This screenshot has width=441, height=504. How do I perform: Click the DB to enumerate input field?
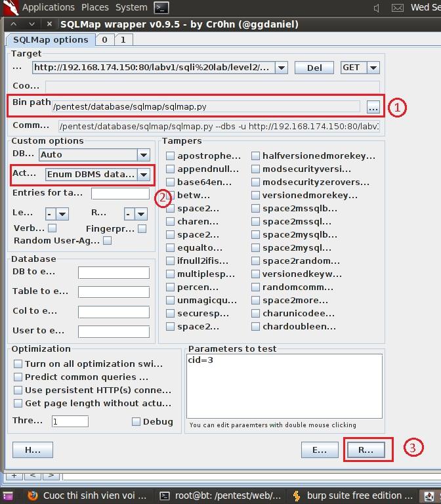click(114, 272)
